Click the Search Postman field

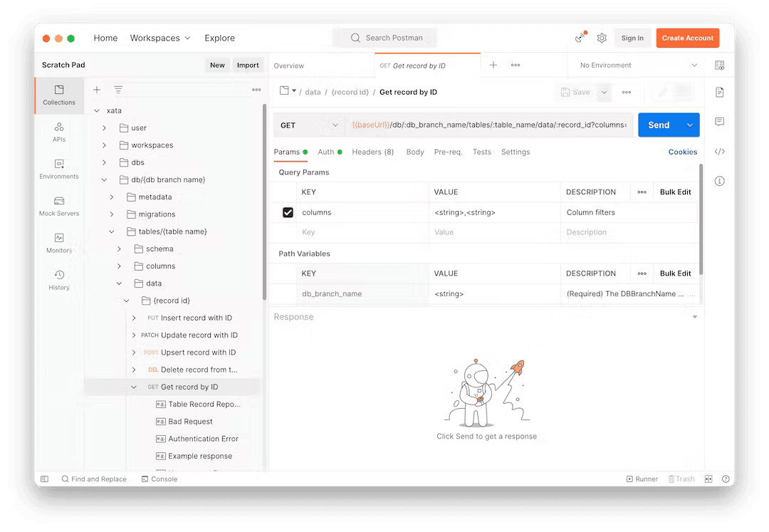[x=385, y=38]
